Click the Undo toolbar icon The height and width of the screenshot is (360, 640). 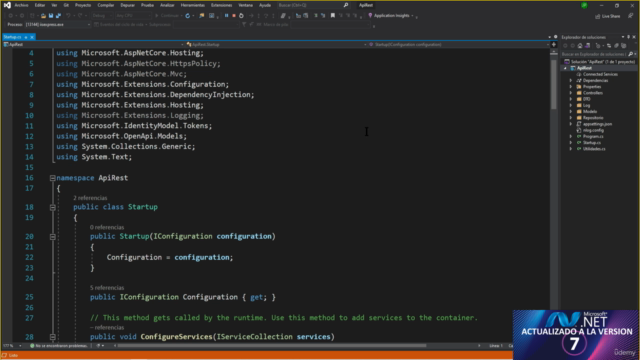click(x=68, y=16)
